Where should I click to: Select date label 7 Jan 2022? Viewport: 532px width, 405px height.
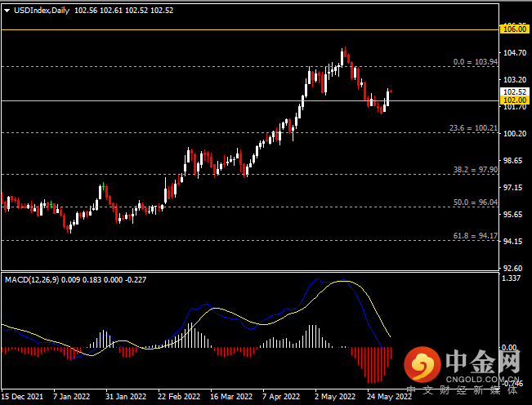click(72, 397)
